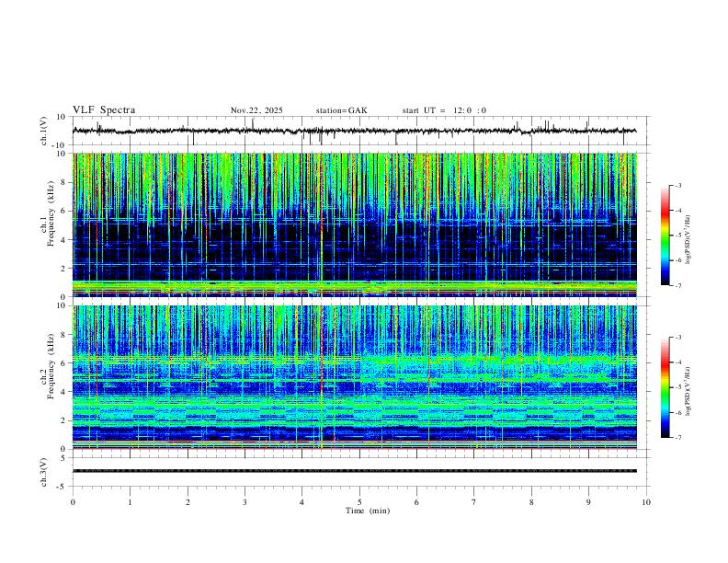The height and width of the screenshot is (563, 728).
Task: Click the ch.3 flat black trace
Action: click(x=355, y=471)
